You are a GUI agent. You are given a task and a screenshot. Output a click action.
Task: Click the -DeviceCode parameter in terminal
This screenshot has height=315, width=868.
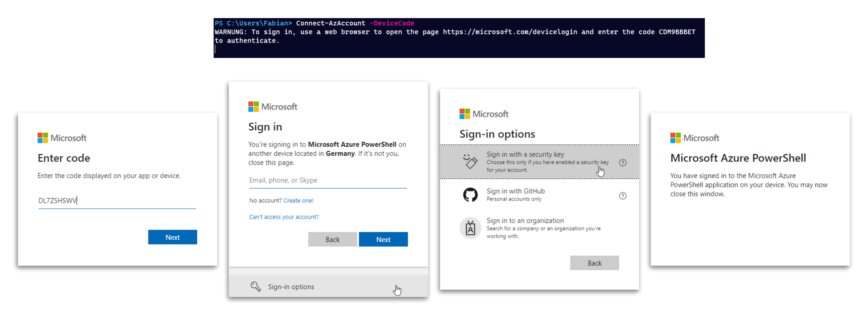point(392,23)
